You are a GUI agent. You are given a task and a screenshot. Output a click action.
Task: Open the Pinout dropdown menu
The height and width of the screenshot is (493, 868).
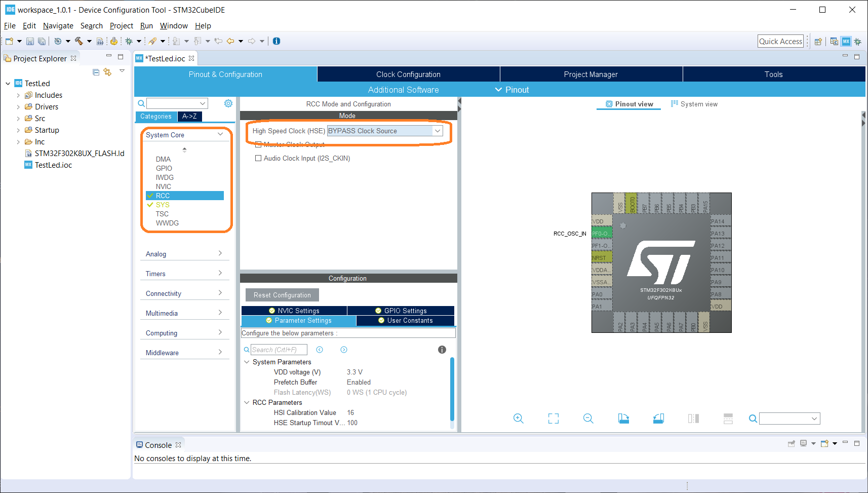coord(512,90)
